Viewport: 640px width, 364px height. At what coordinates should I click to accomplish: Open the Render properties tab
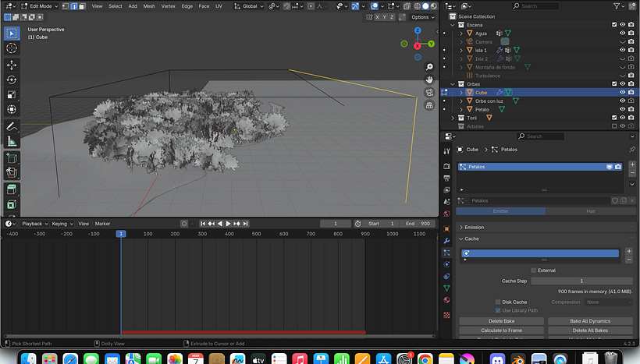pyautogui.click(x=447, y=166)
